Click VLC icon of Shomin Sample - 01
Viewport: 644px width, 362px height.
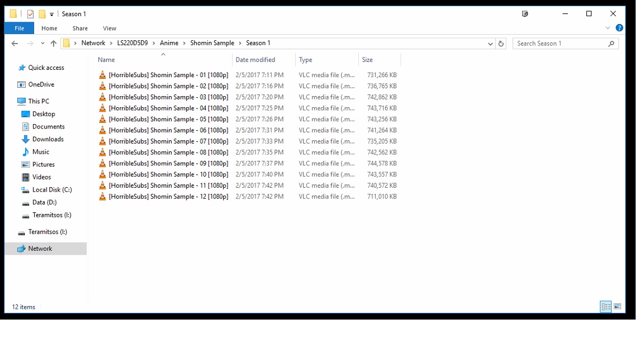[x=102, y=75]
